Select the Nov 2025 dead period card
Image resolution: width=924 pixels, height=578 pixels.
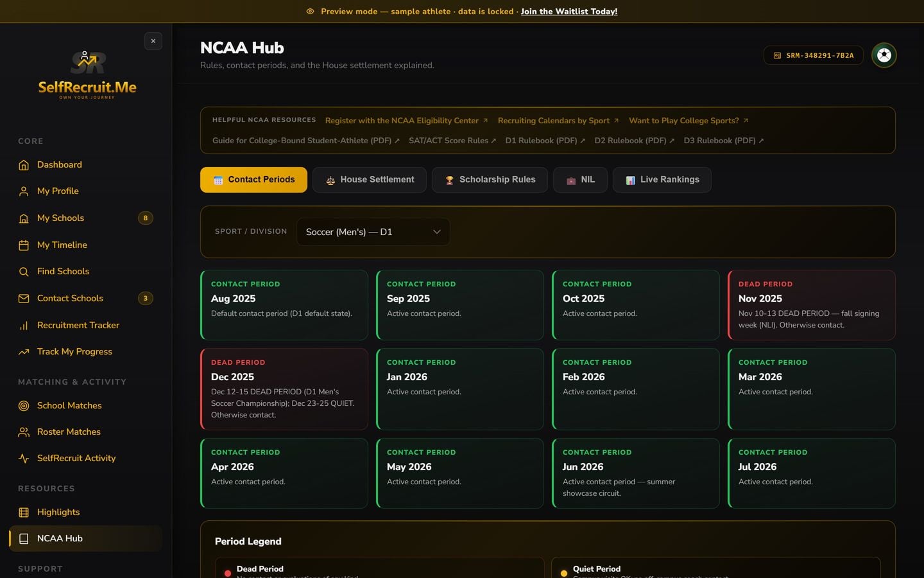coord(812,305)
